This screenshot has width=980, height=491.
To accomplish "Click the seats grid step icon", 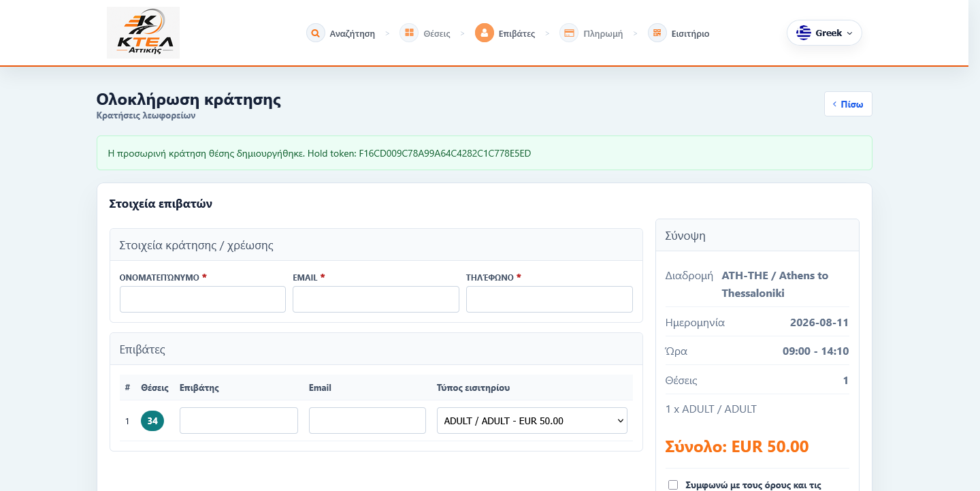I will [x=408, y=33].
